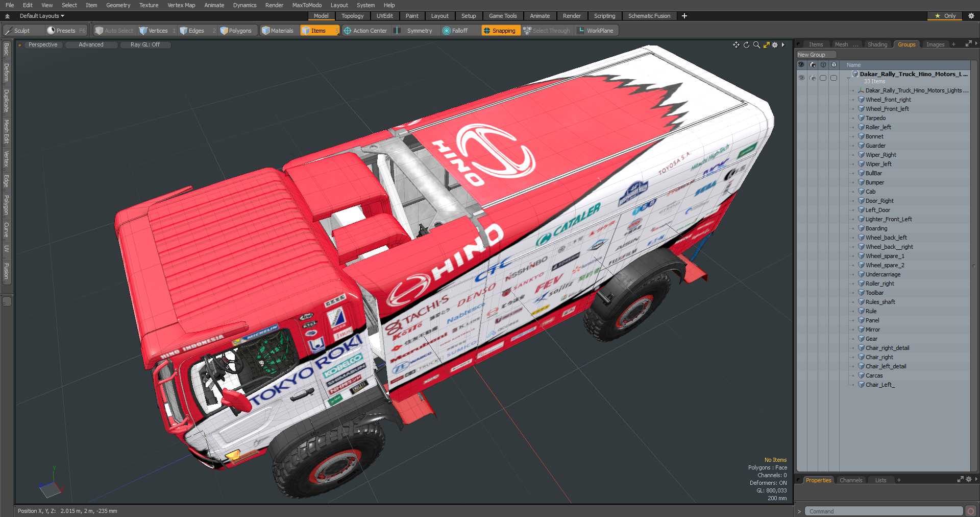Open the Presets browser
Image resolution: width=980 pixels, height=517 pixels.
(x=66, y=31)
